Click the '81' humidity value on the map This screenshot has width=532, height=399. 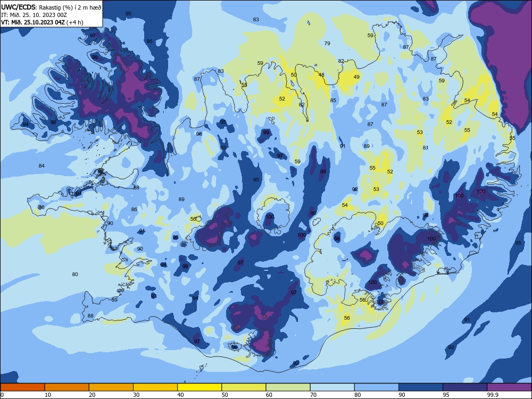426,147
